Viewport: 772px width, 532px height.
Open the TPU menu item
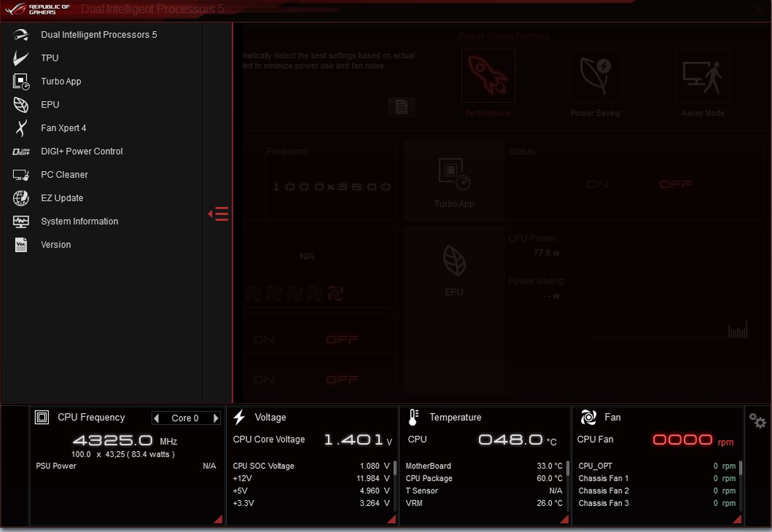(x=50, y=58)
